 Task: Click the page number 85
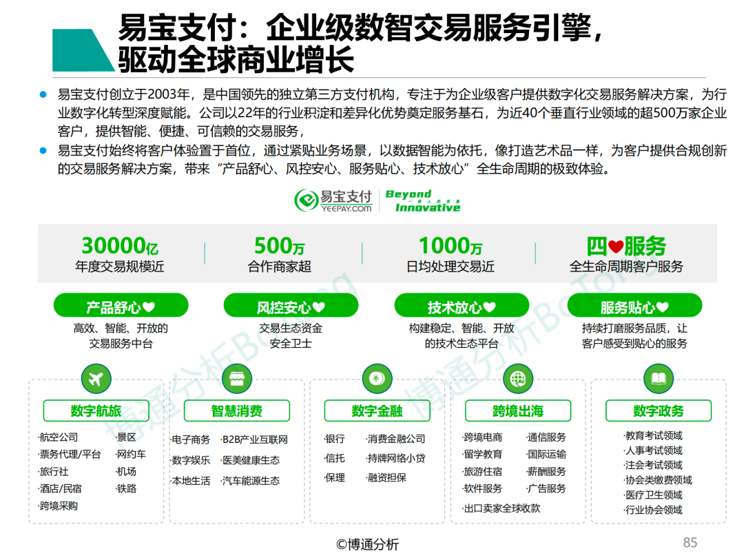pos(690,543)
